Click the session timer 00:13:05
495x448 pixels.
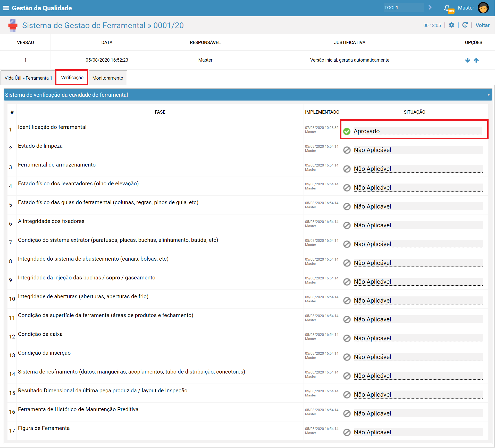[432, 25]
